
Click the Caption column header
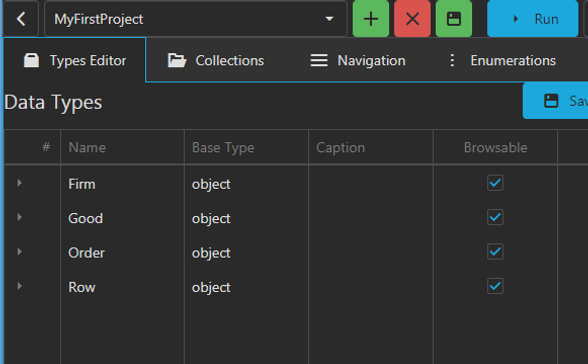(x=370, y=147)
